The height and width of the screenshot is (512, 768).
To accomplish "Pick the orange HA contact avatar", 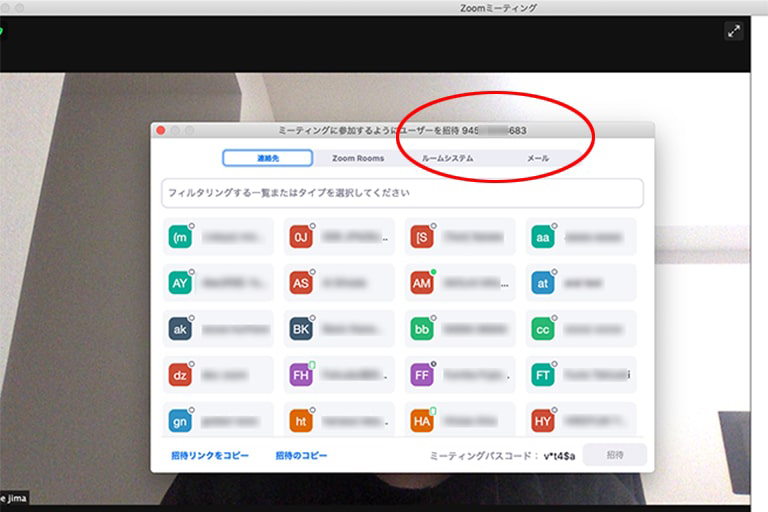I will click(422, 421).
